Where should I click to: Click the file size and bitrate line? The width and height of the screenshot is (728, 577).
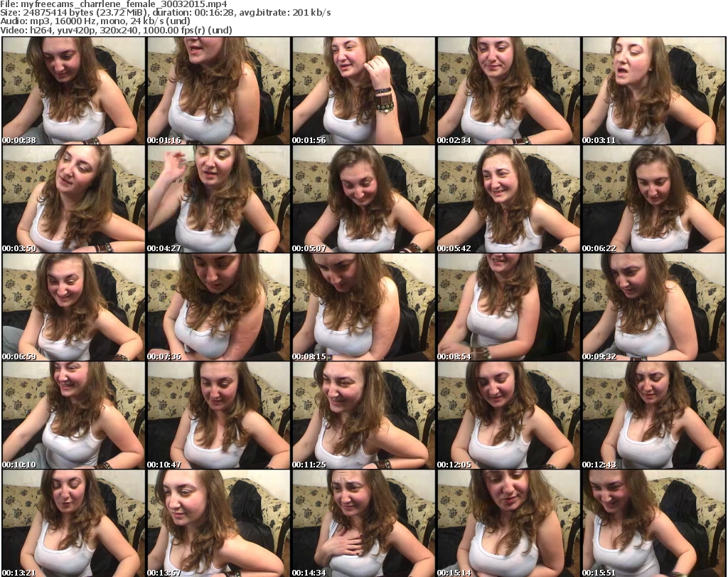[x=166, y=13]
